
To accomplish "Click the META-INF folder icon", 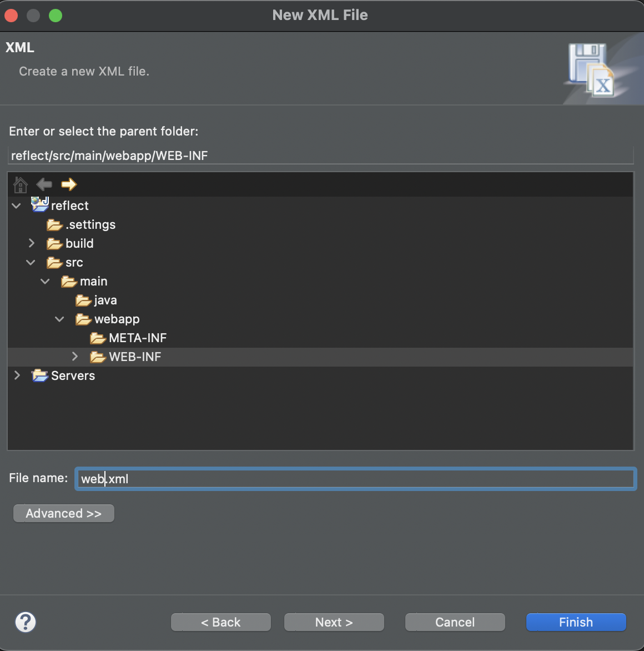I will [98, 338].
